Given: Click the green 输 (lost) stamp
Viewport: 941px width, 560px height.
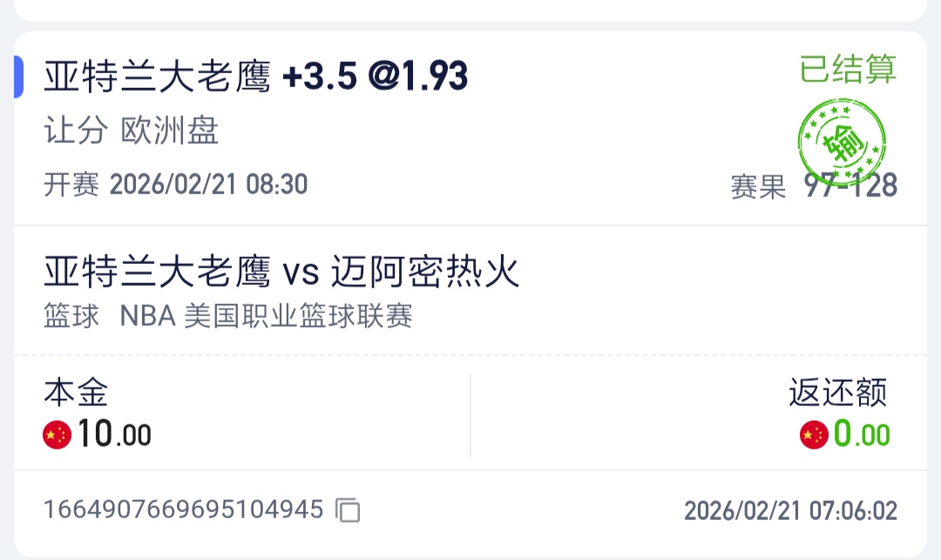Looking at the screenshot, I should [841, 138].
